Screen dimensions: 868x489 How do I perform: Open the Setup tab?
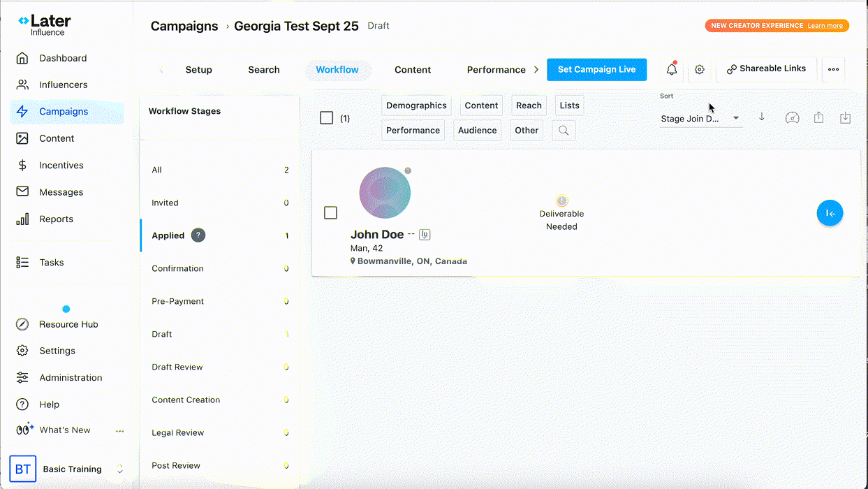click(198, 70)
